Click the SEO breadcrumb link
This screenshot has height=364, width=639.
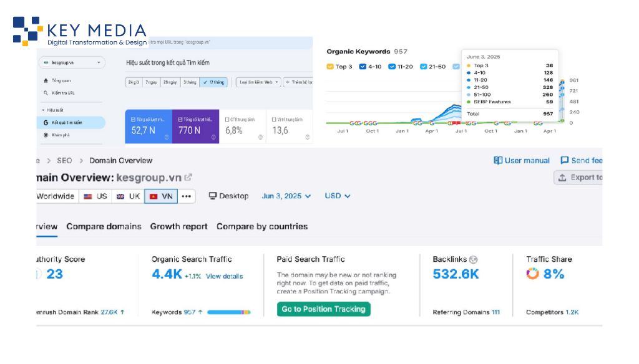click(x=64, y=160)
